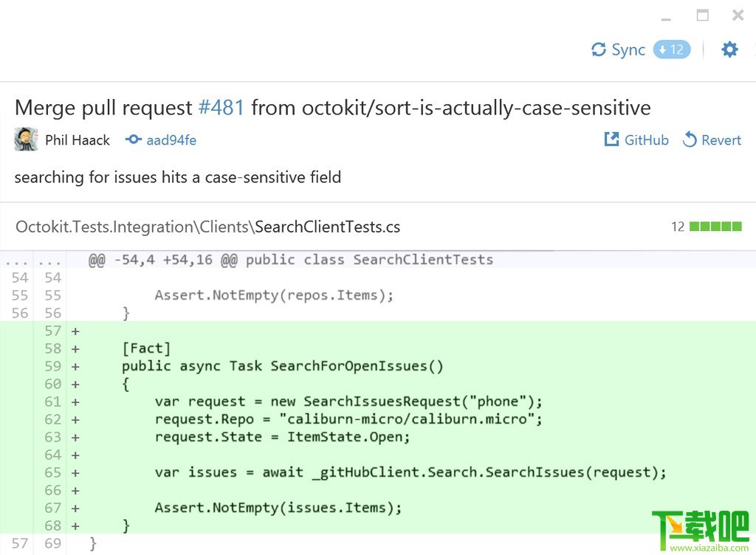The height and width of the screenshot is (555, 756).
Task: Copy the commit SHA aad94fe
Action: (x=171, y=140)
